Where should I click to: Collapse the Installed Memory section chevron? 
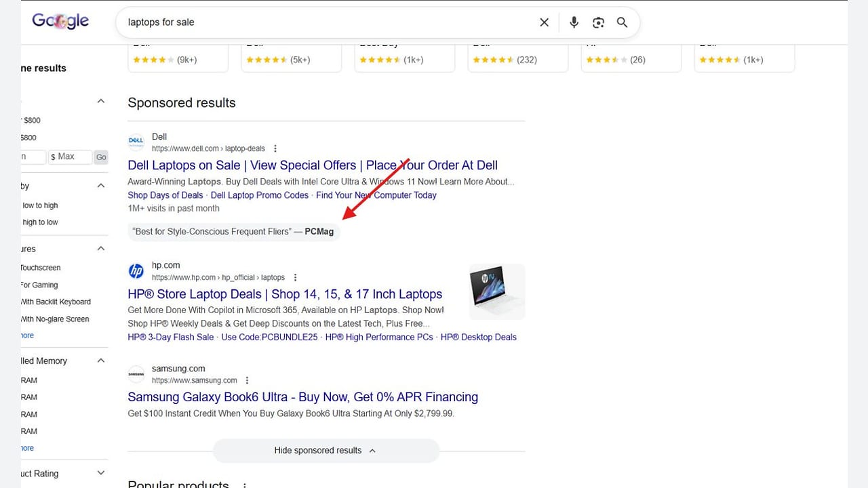(x=101, y=361)
